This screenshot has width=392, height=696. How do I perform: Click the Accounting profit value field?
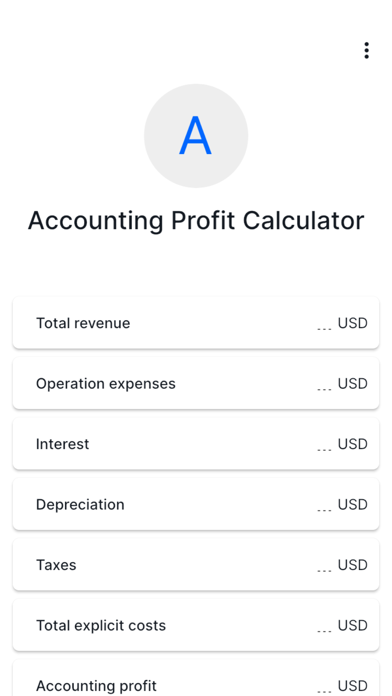pos(324,686)
